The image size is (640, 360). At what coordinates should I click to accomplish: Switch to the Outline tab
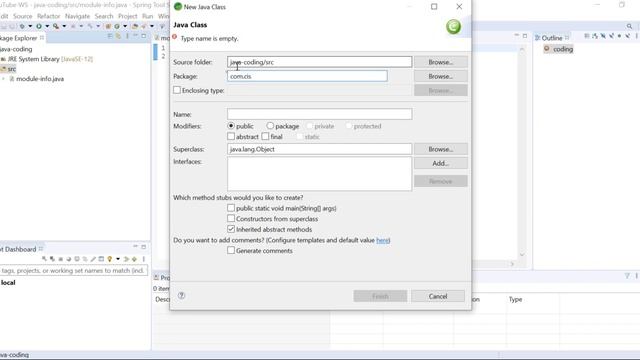click(552, 38)
